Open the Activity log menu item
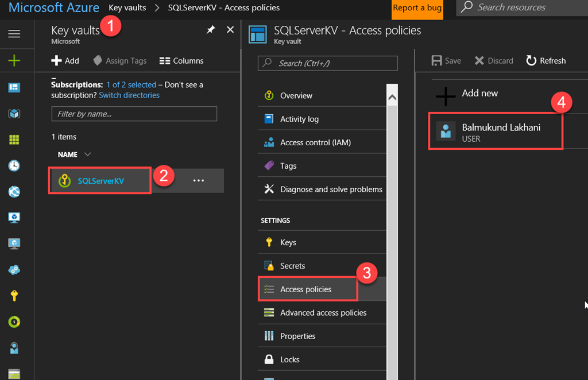588x380 pixels. coord(299,119)
